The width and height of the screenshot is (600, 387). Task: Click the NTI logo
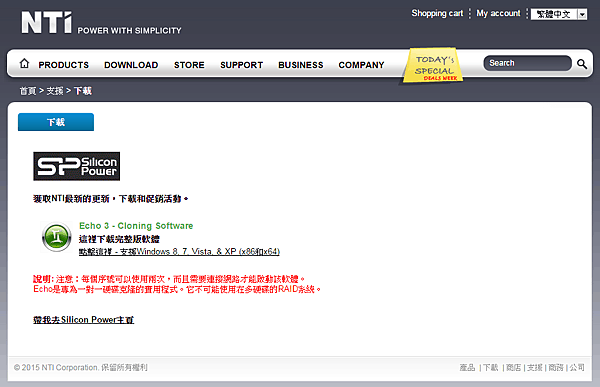46,23
